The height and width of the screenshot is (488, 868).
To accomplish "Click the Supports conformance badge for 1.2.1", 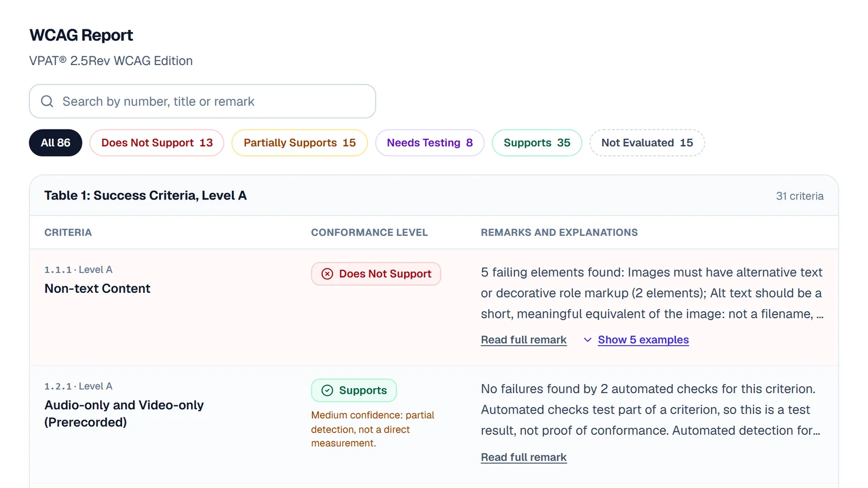I will coord(354,390).
